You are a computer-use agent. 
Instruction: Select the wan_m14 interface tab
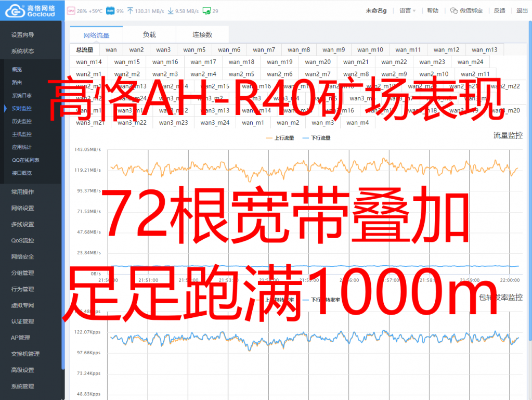coord(89,62)
